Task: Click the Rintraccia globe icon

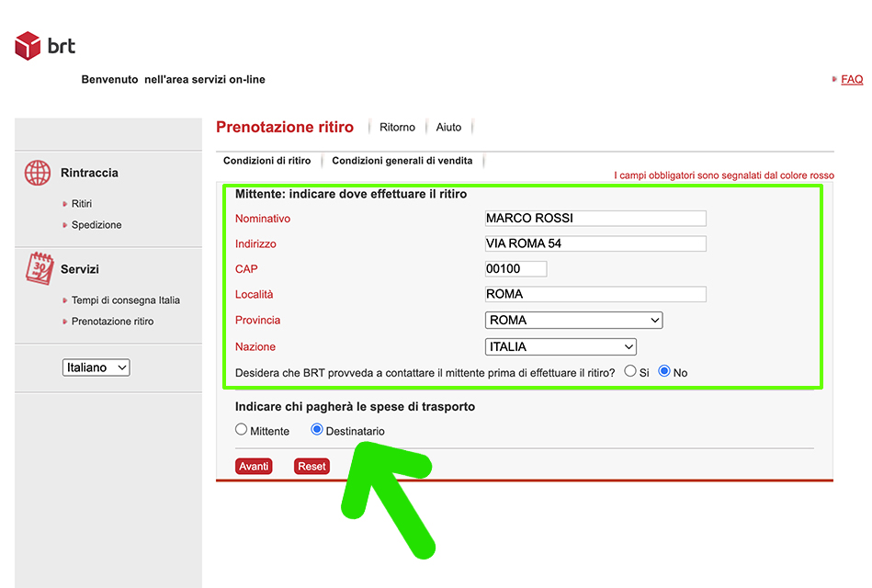Action: (x=38, y=173)
